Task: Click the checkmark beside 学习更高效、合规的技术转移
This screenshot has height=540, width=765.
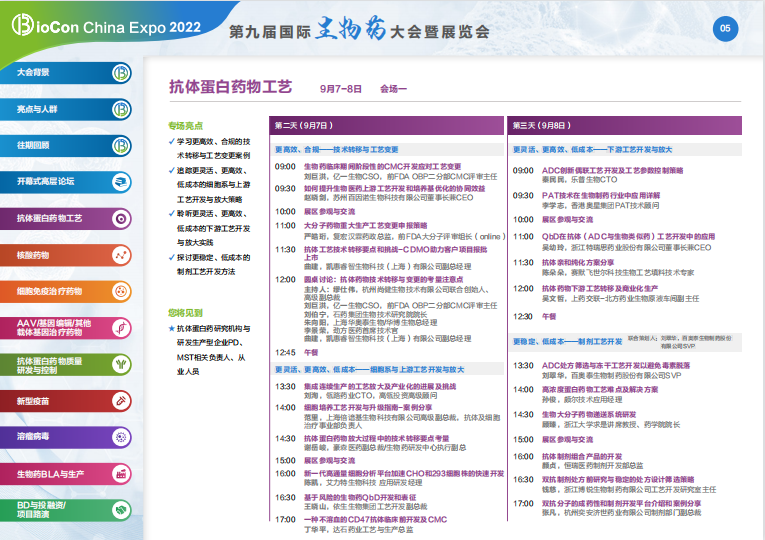Action: coord(171,142)
